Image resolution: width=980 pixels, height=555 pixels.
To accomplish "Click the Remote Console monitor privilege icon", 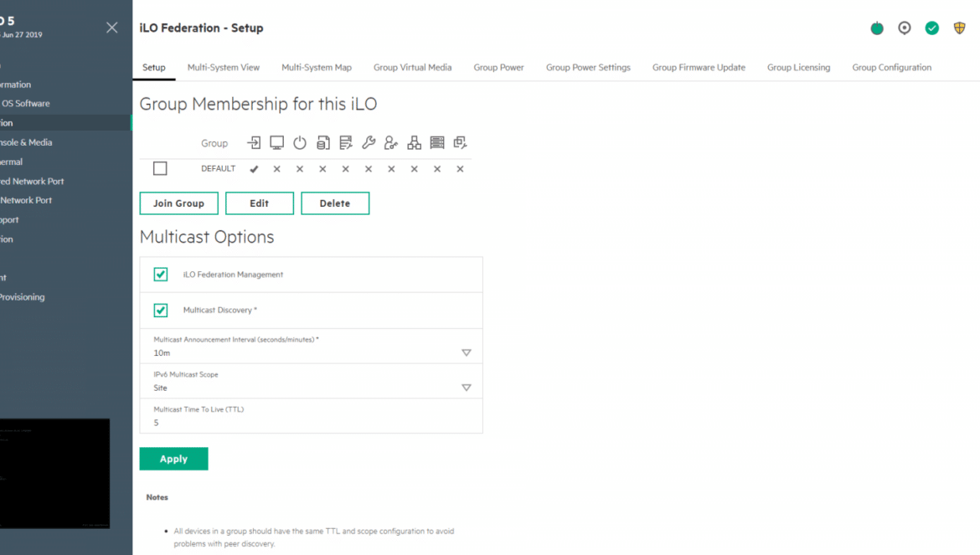I will 277,143.
